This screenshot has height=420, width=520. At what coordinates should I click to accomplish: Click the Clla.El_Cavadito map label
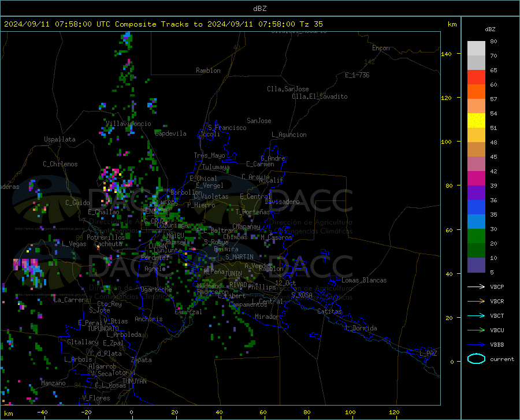tap(320, 97)
